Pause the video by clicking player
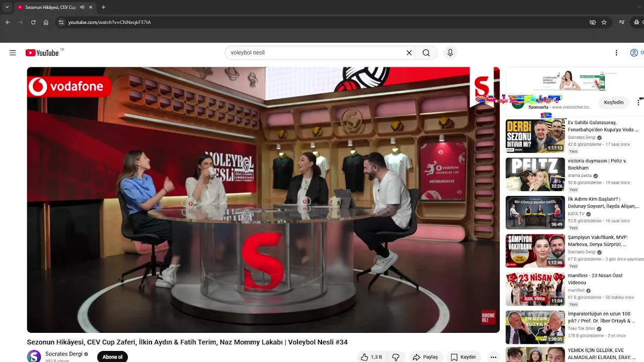The width and height of the screenshot is (644, 362). pos(263,200)
